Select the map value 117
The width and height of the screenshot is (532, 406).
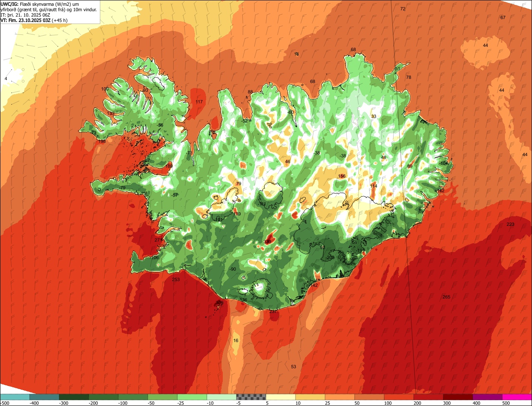[199, 102]
